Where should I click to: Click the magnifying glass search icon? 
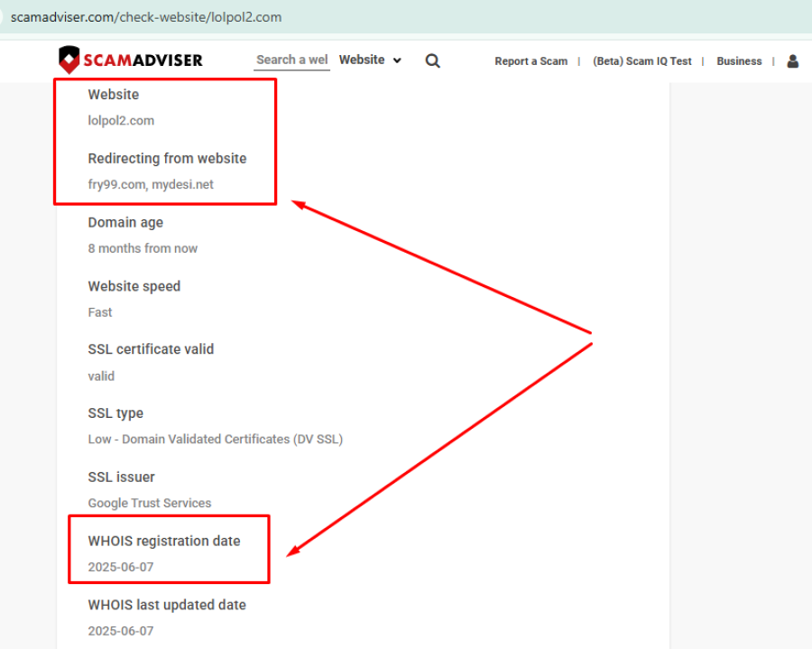[x=432, y=61]
